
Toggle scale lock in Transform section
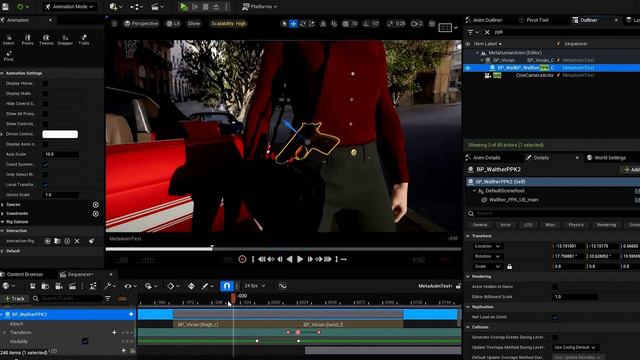509,267
